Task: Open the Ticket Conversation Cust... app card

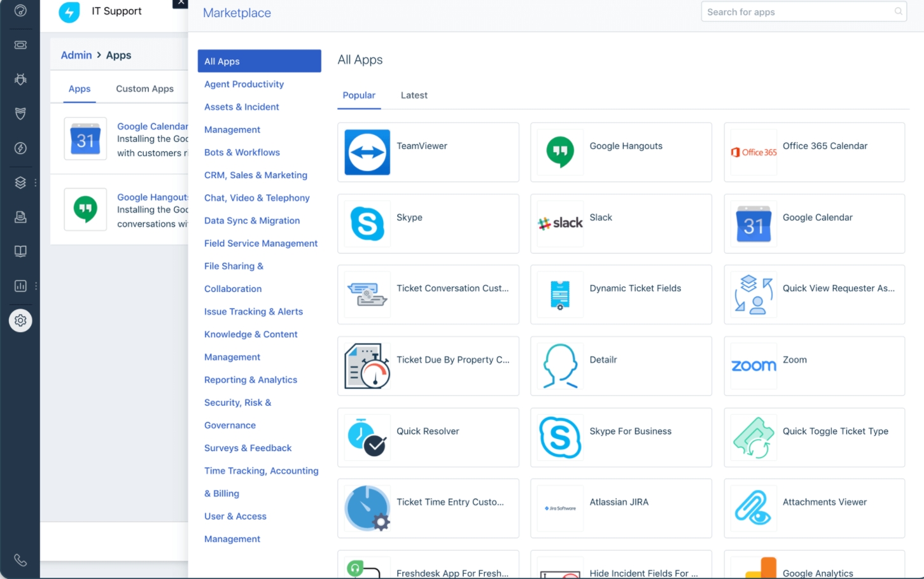Action: click(428, 295)
